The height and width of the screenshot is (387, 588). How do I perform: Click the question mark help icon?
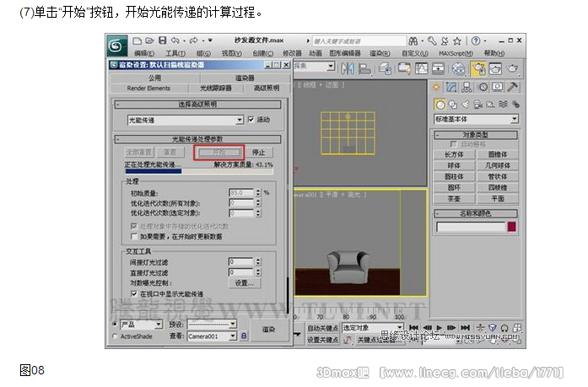pos(476,40)
